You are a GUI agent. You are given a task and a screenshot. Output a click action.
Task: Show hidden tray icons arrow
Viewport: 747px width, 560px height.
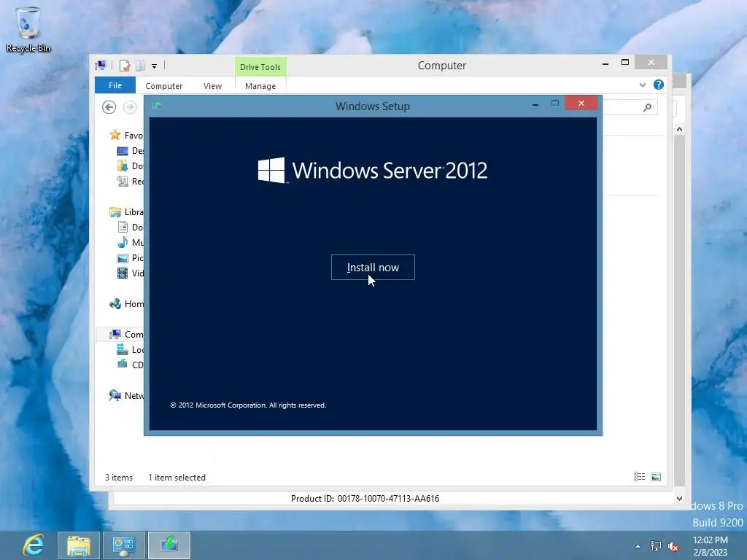coord(638,546)
